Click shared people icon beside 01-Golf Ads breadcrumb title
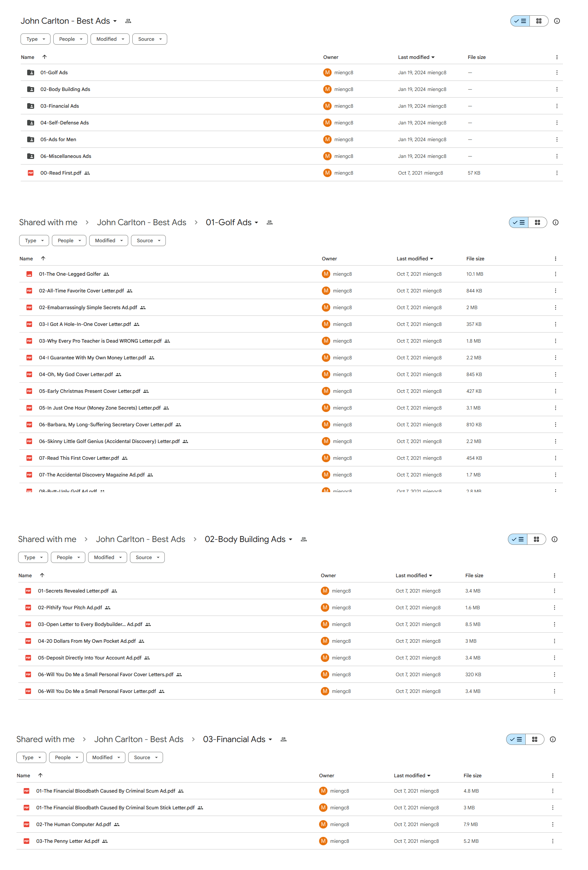This screenshot has width=588, height=870. [269, 222]
